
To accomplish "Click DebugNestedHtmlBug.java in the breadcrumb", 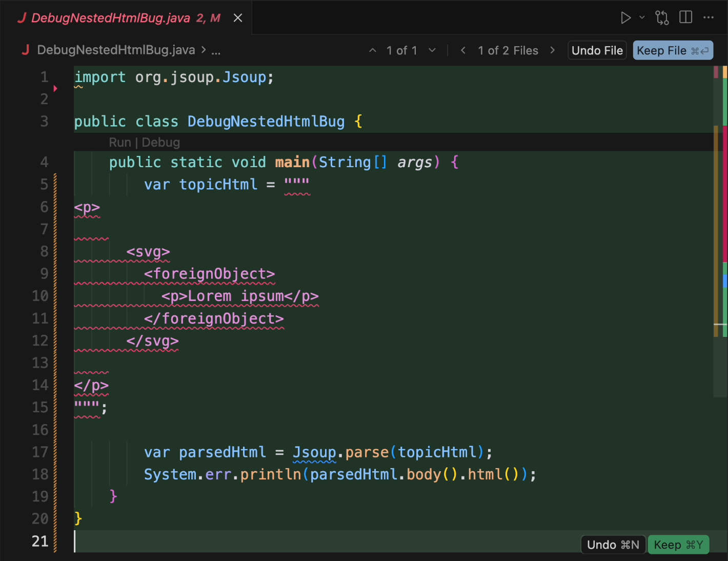I will click(116, 50).
